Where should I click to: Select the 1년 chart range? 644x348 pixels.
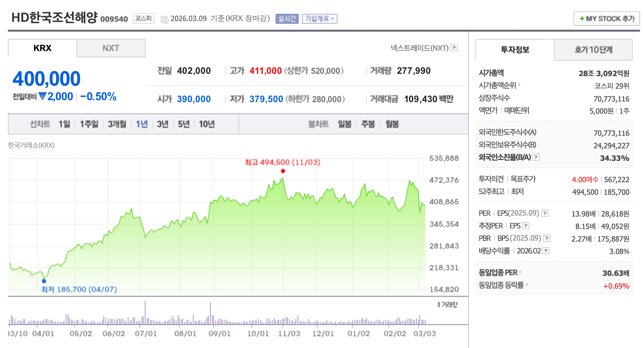[x=142, y=124]
